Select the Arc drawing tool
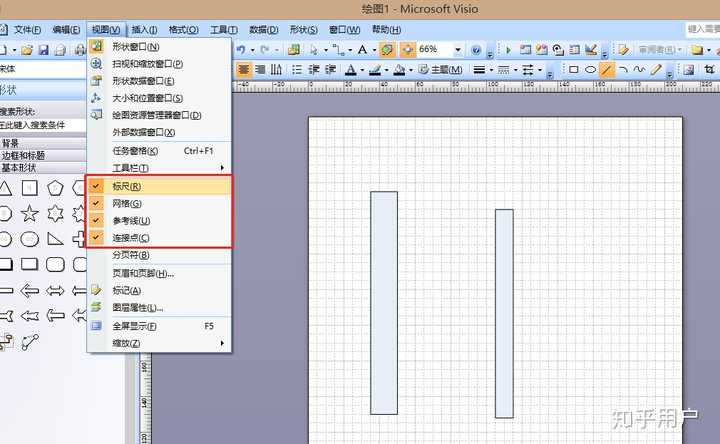Screen dimensions: 720x444 (x=623, y=70)
